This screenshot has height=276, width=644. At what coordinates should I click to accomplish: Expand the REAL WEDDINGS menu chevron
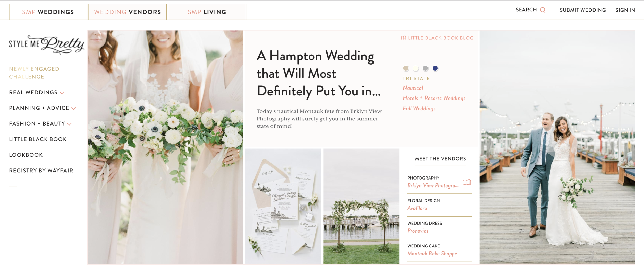tap(62, 93)
